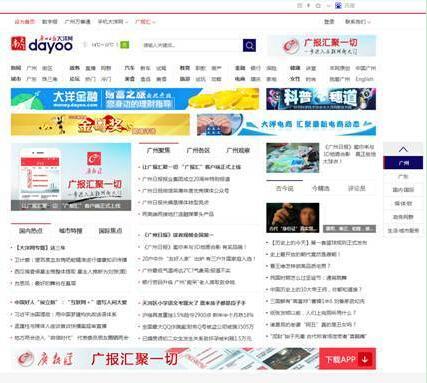Open the 【大洋网专题】 headline
Viewport: 427px width, 383px height.
(x=40, y=248)
